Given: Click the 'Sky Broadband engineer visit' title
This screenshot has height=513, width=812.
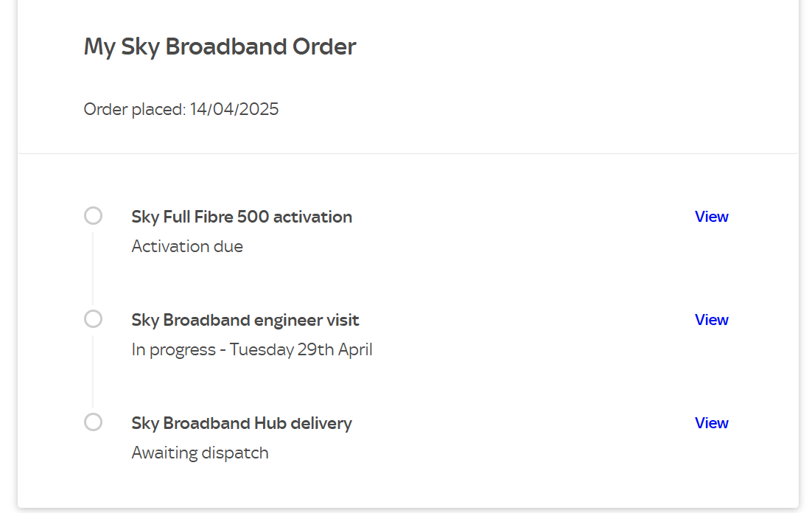Looking at the screenshot, I should point(245,319).
